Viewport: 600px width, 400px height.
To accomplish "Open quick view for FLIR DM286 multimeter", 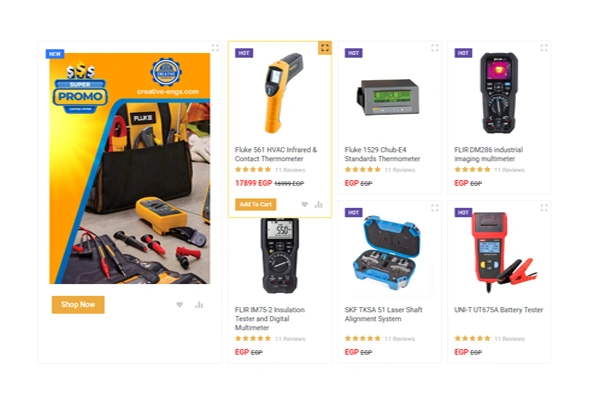I will [544, 47].
